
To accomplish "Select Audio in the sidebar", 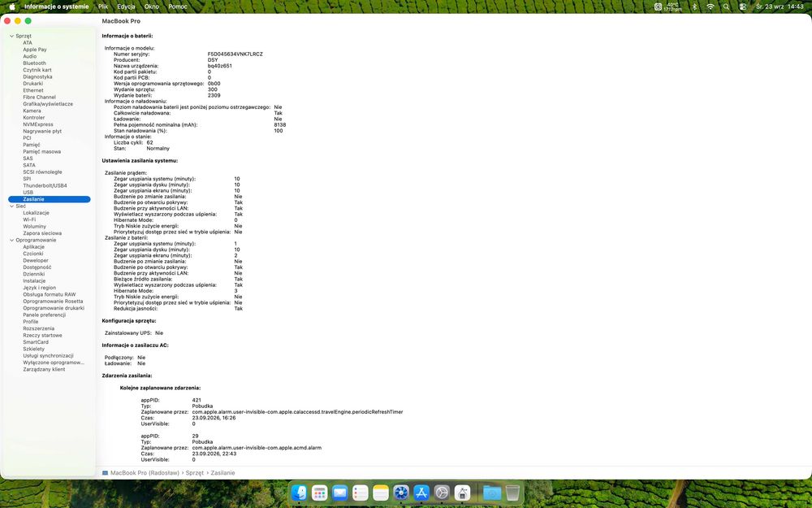I will 29,57.
